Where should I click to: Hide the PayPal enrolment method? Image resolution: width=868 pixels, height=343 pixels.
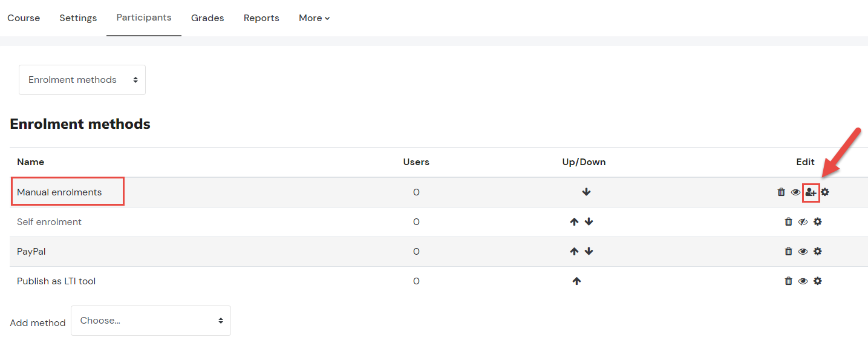(x=803, y=252)
